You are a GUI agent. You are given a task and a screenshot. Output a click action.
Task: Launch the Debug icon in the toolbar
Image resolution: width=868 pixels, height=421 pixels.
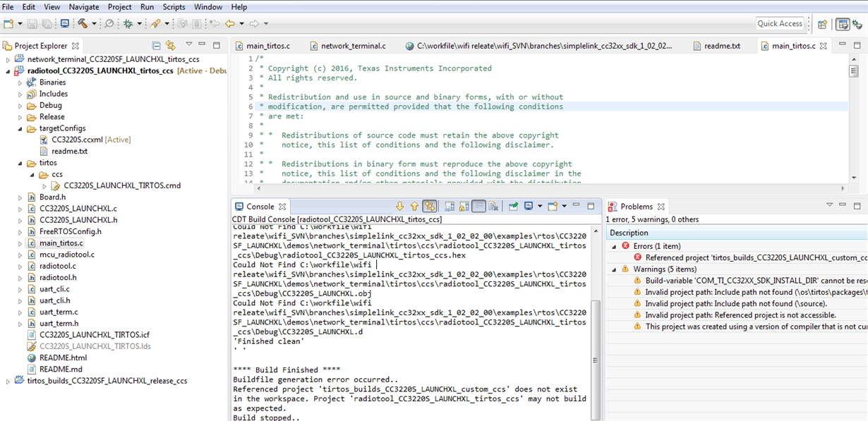[128, 22]
